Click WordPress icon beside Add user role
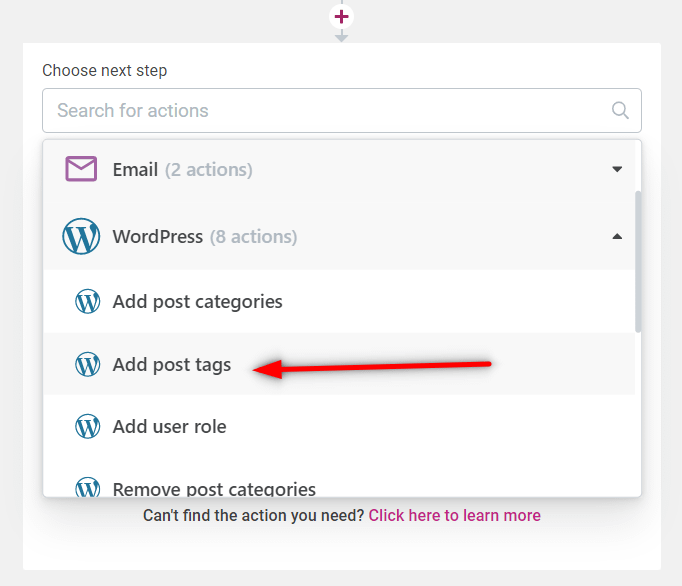The height and width of the screenshot is (586, 682). [87, 426]
